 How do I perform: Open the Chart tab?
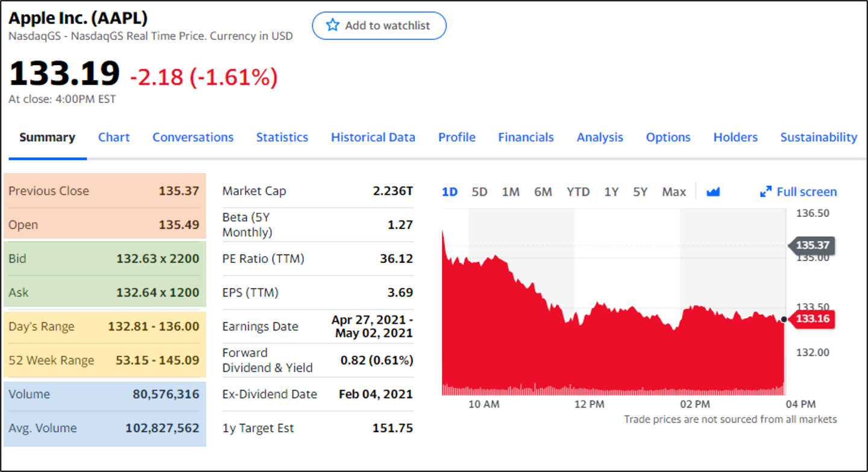pos(114,137)
